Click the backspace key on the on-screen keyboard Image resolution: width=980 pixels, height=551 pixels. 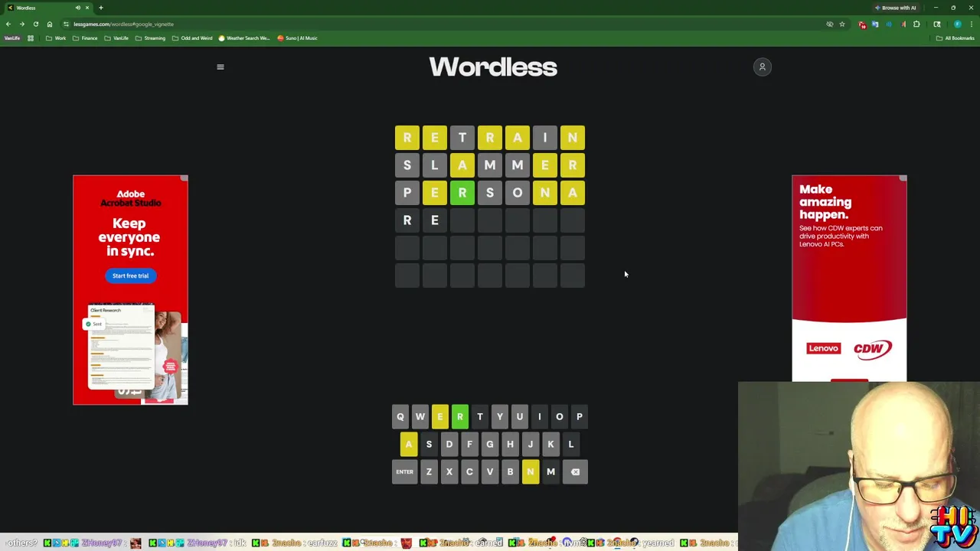click(x=575, y=471)
